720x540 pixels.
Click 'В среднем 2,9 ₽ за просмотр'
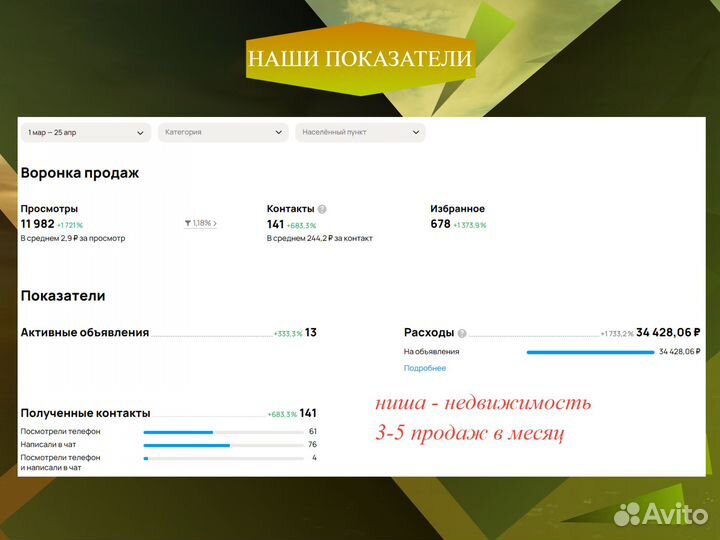[73, 238]
